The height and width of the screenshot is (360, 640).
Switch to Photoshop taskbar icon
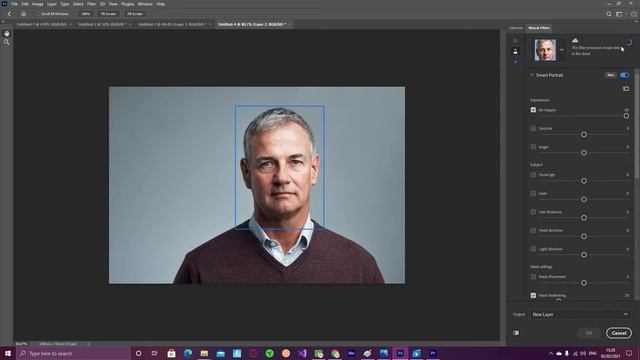pos(400,353)
